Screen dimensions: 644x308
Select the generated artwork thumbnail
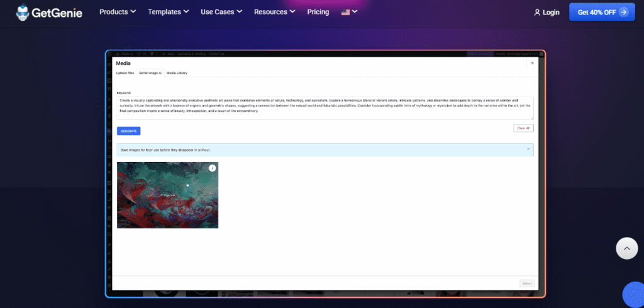(167, 195)
